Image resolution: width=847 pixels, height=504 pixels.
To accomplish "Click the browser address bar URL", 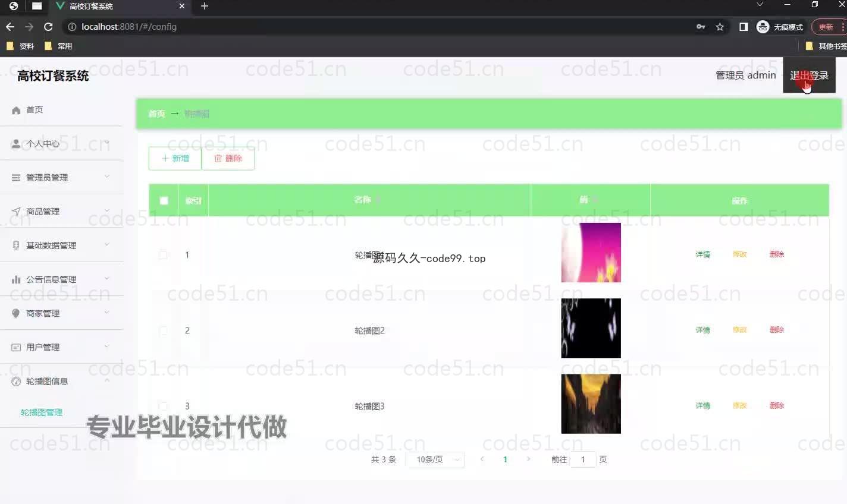I will point(129,27).
